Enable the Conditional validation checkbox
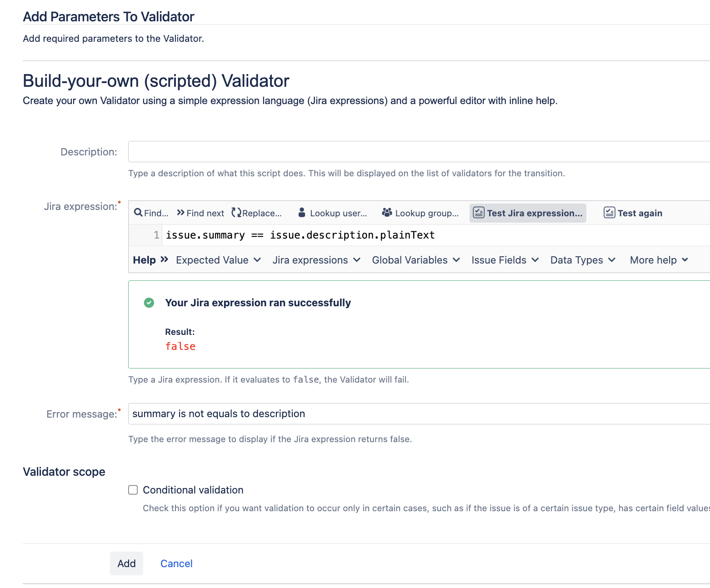 point(133,490)
